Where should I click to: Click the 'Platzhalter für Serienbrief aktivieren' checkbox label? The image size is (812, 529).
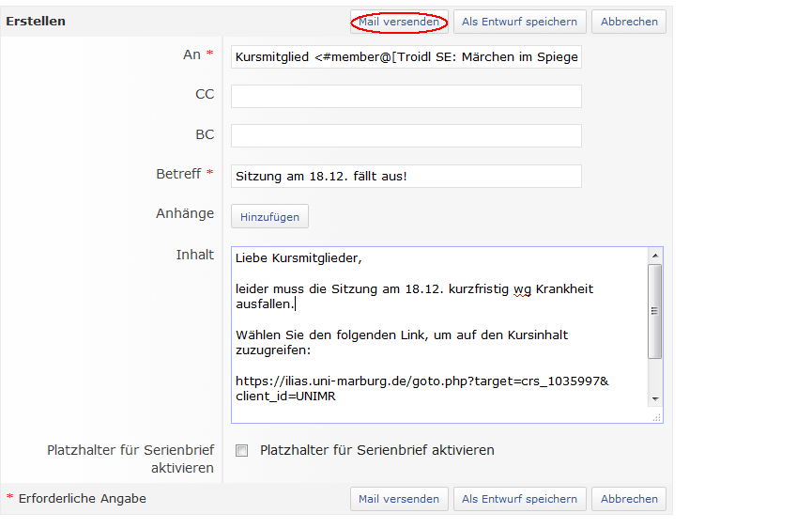(376, 450)
